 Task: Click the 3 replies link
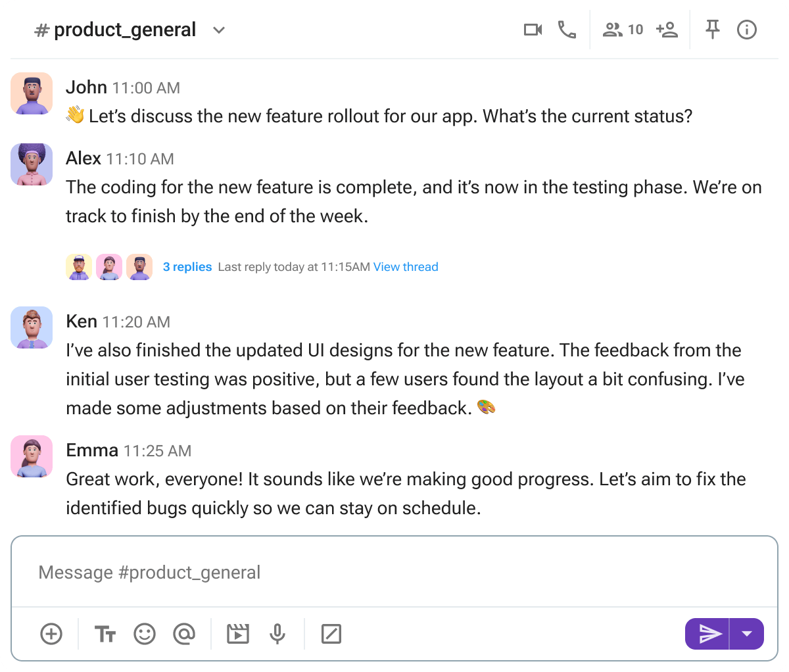187,267
